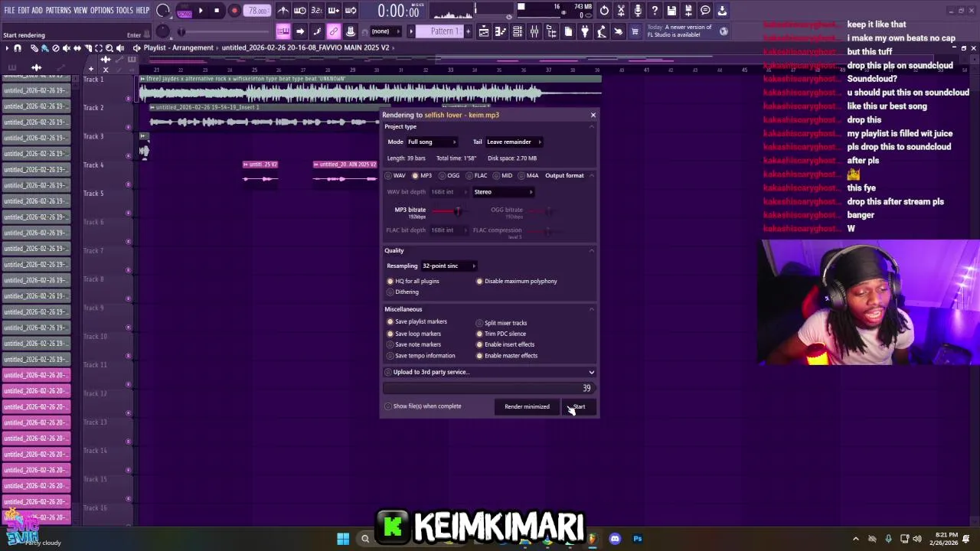Open the PATTERNS menu
This screenshot has height=551, width=980.
58,10
